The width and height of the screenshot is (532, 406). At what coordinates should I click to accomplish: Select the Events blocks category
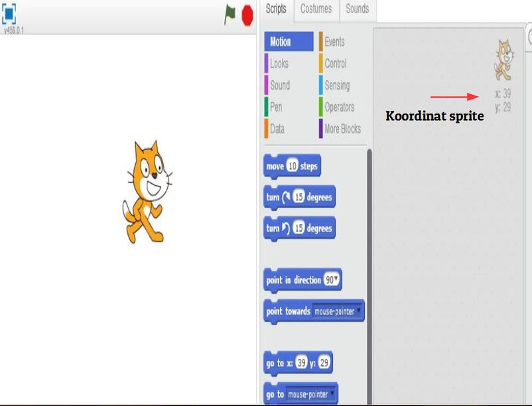[x=334, y=41]
